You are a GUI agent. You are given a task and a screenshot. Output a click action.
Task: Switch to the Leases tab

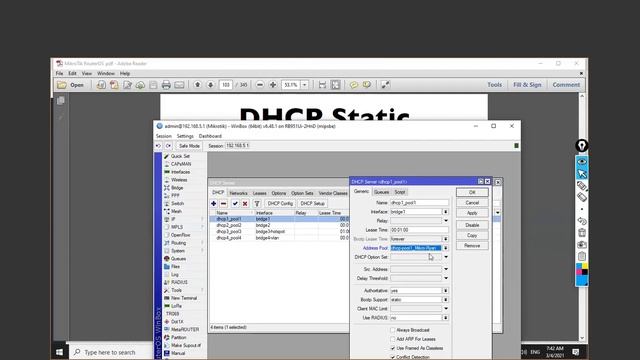[260, 193]
